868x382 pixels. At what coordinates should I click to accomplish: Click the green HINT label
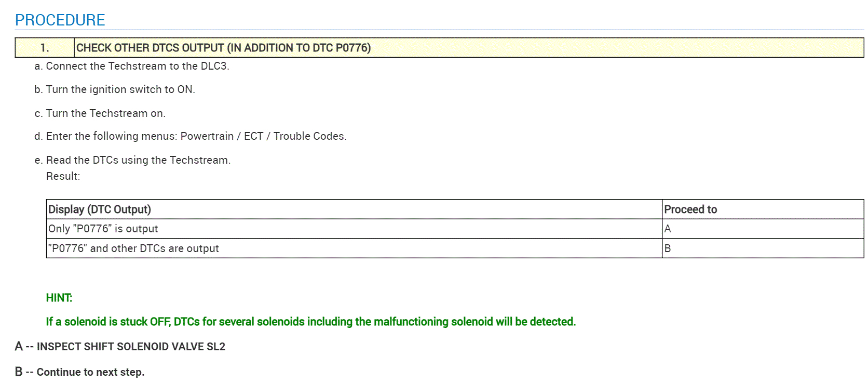tap(59, 298)
